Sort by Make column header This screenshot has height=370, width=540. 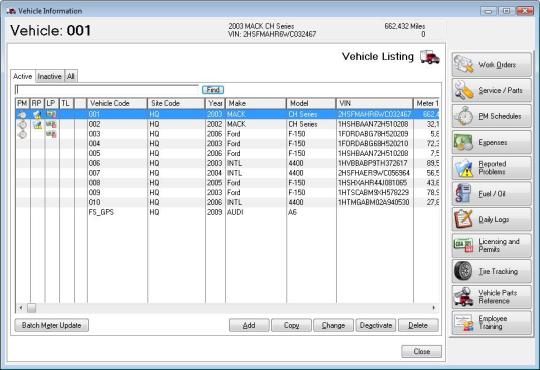(256, 103)
